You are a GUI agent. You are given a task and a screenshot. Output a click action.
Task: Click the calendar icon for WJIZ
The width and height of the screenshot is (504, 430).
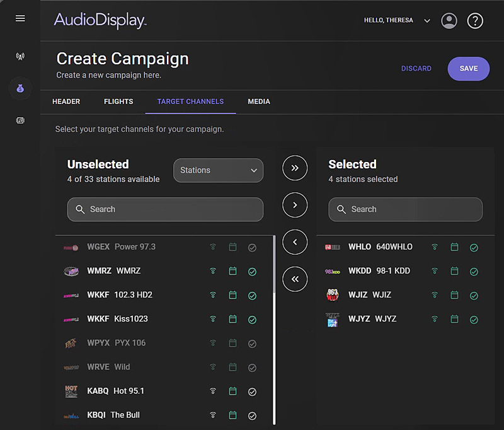pyautogui.click(x=454, y=295)
